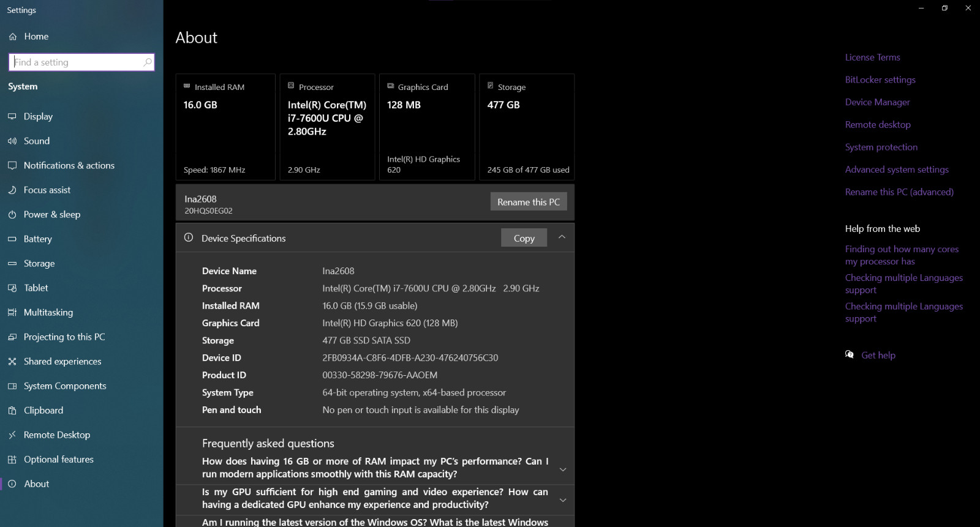The width and height of the screenshot is (980, 527).
Task: Expand the 16 GB RAM question
Action: [x=563, y=469]
